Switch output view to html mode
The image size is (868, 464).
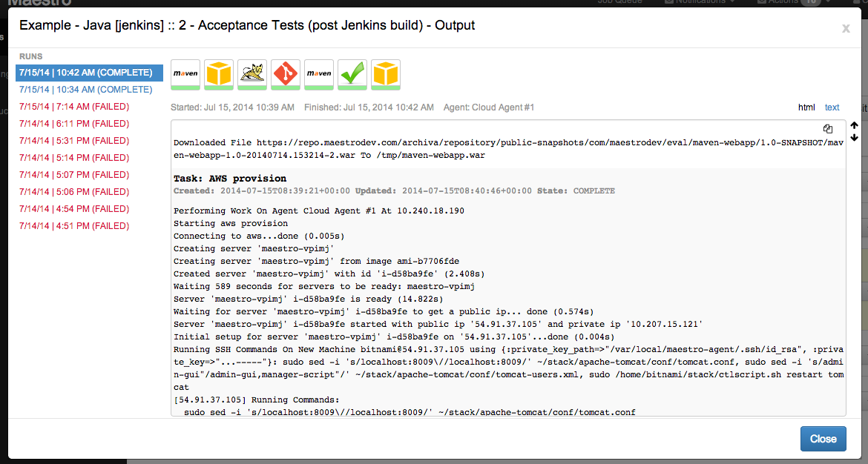click(806, 107)
